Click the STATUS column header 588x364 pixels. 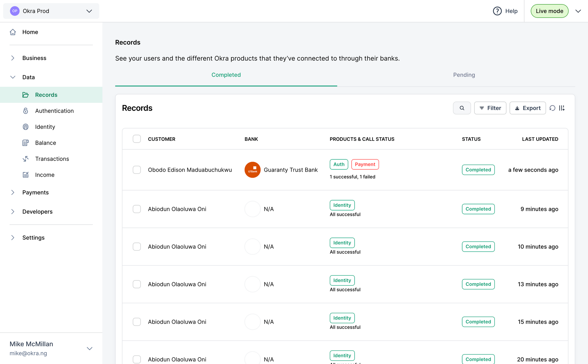coord(471,139)
